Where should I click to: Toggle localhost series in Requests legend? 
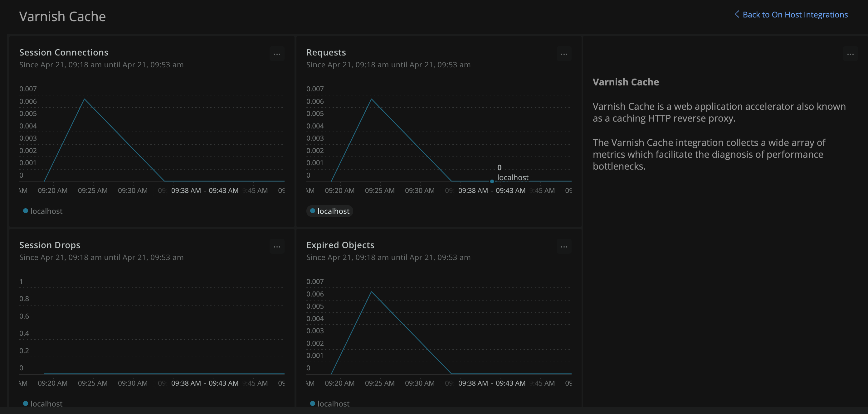[x=333, y=211]
